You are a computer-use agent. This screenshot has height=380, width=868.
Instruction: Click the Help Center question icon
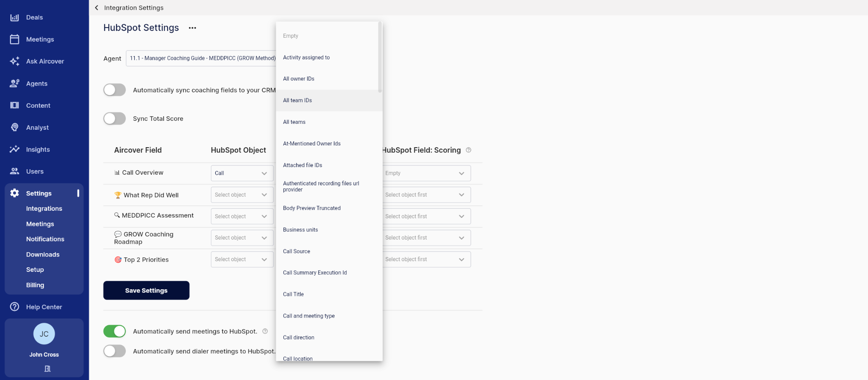(14, 307)
